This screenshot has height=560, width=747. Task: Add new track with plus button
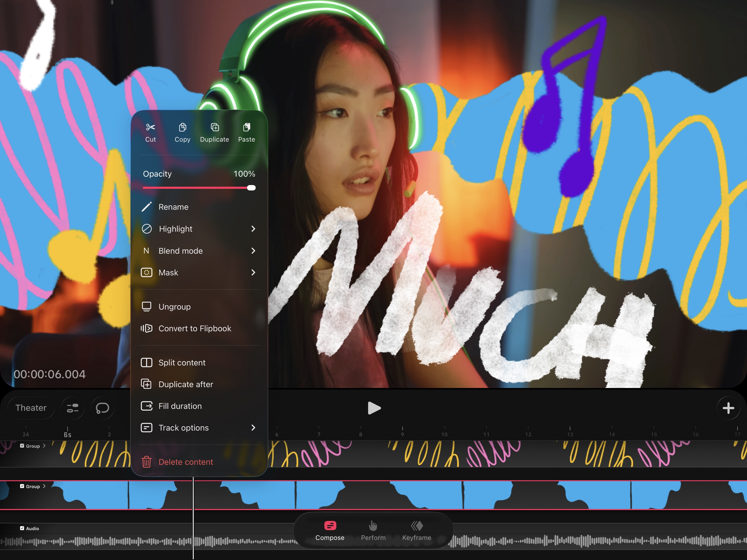tap(728, 408)
